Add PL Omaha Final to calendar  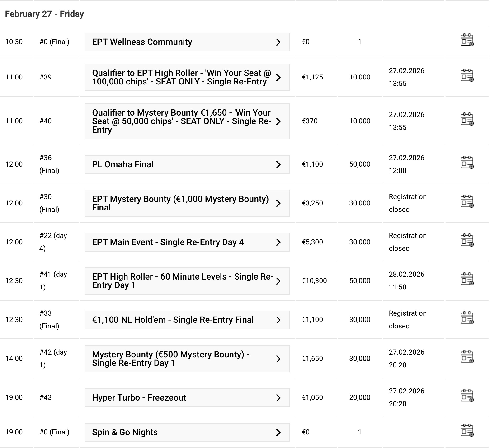click(x=467, y=162)
